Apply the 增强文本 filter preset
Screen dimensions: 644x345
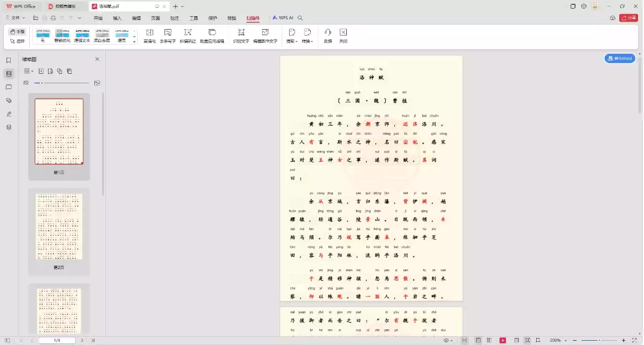tap(82, 36)
